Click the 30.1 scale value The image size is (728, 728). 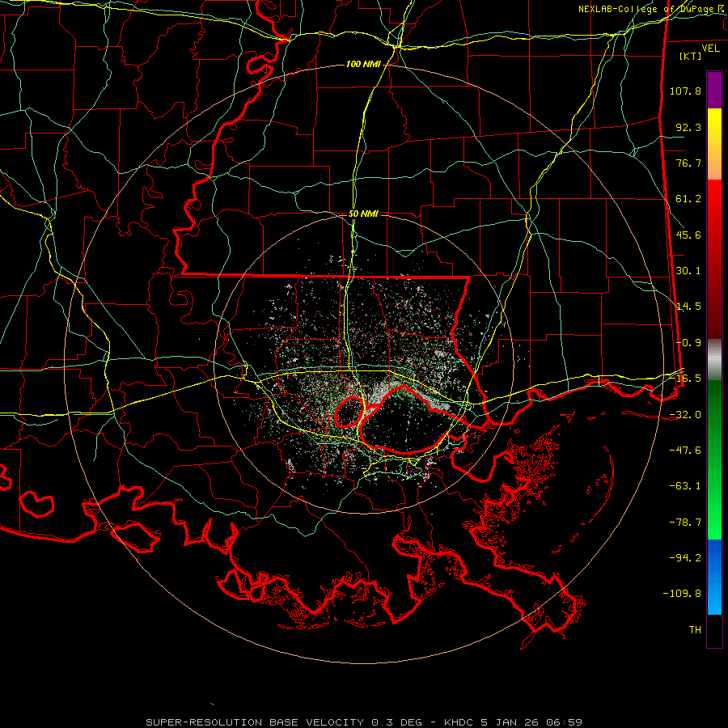click(688, 271)
